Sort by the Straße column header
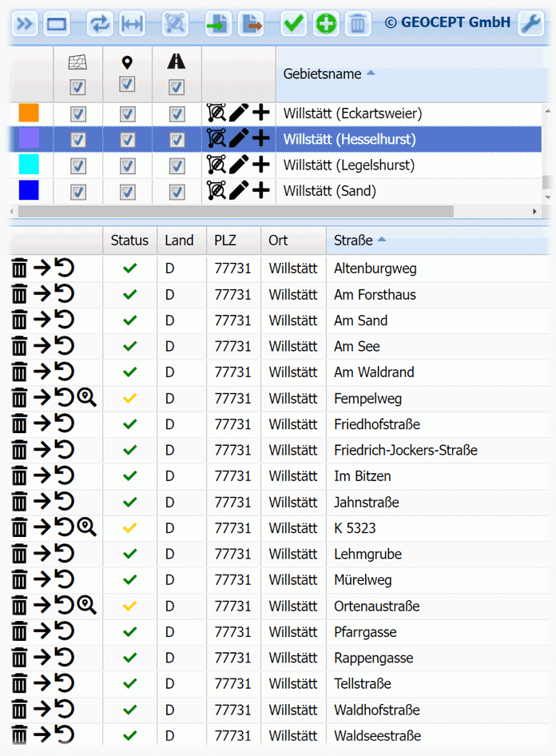This screenshot has width=556, height=756. point(353,241)
